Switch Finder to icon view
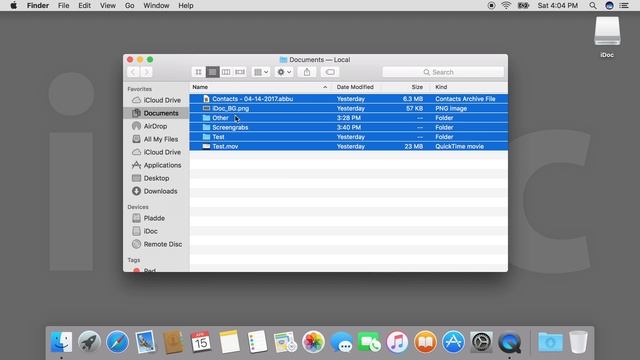 (198, 72)
